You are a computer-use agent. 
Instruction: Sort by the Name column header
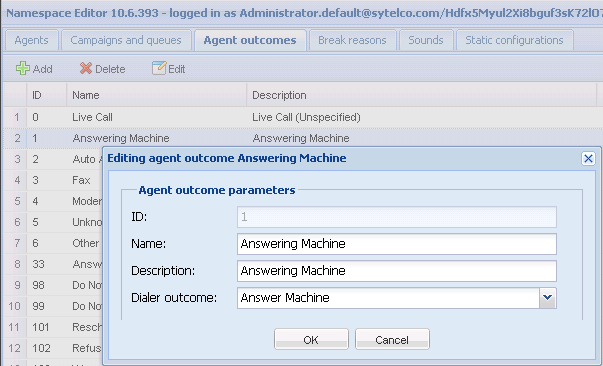click(x=157, y=95)
